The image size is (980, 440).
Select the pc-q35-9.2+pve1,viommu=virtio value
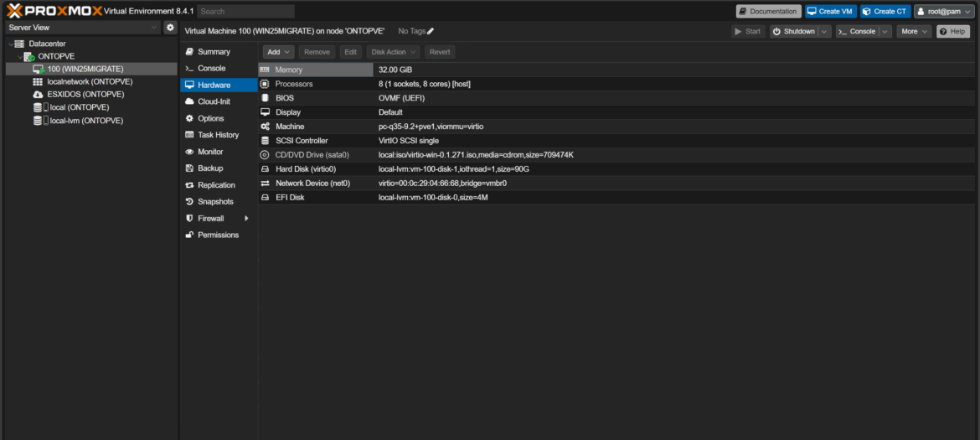pyautogui.click(x=431, y=127)
